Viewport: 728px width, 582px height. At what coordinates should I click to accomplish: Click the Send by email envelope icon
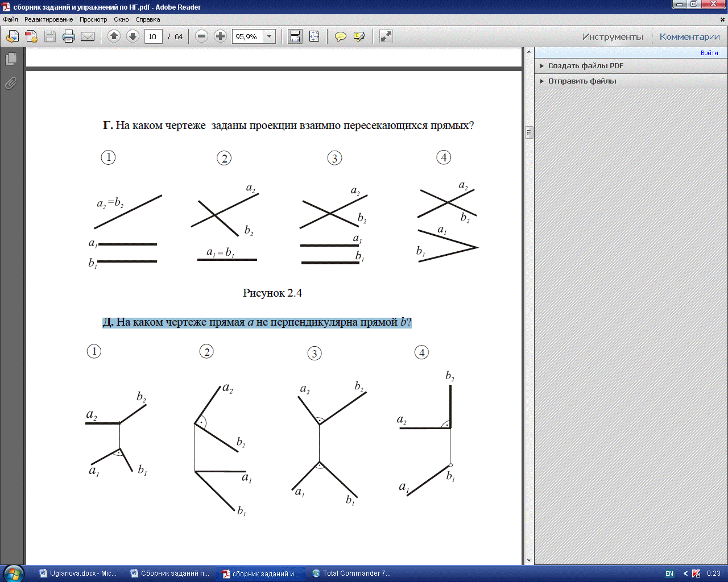pos(88,37)
